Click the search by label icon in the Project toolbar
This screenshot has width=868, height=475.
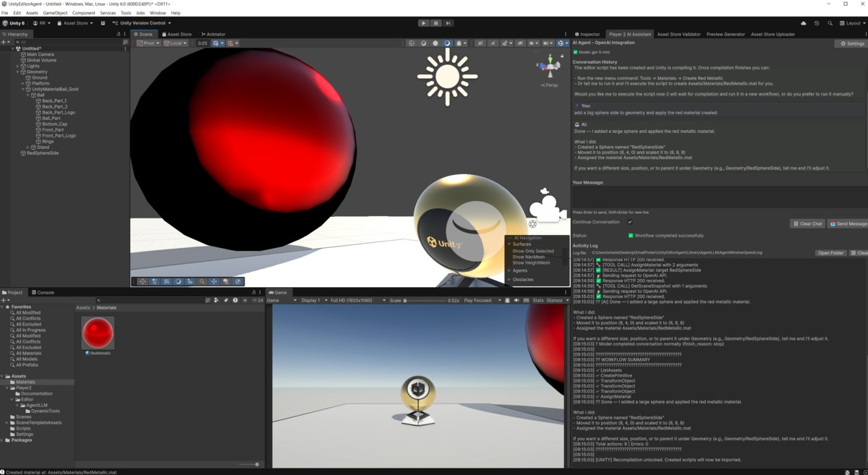[x=226, y=300]
